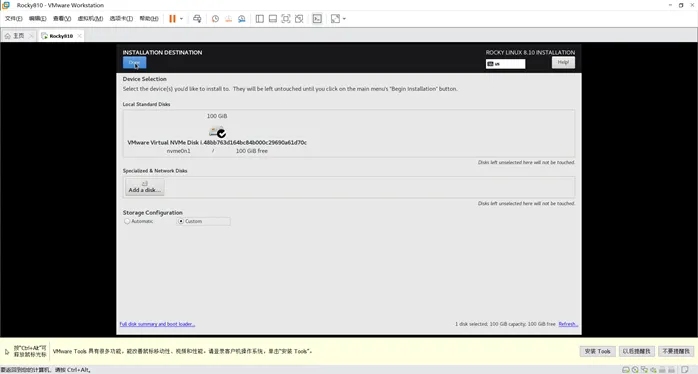Click the Refresh... link
Screen dimensions: 698x374
click(568, 324)
